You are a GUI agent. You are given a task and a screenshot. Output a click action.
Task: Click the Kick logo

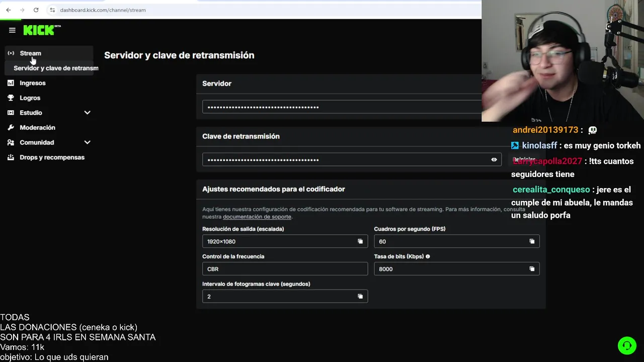coord(42,30)
